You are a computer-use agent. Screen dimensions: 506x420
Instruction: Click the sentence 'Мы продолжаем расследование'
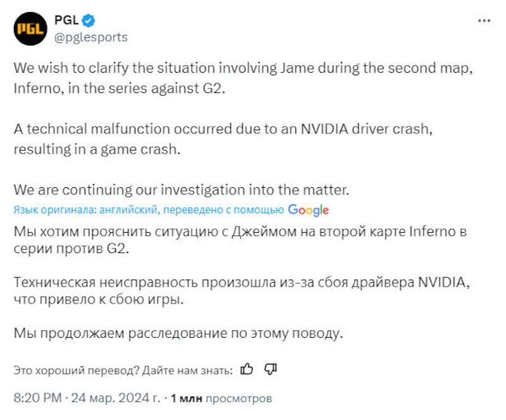[x=178, y=333]
